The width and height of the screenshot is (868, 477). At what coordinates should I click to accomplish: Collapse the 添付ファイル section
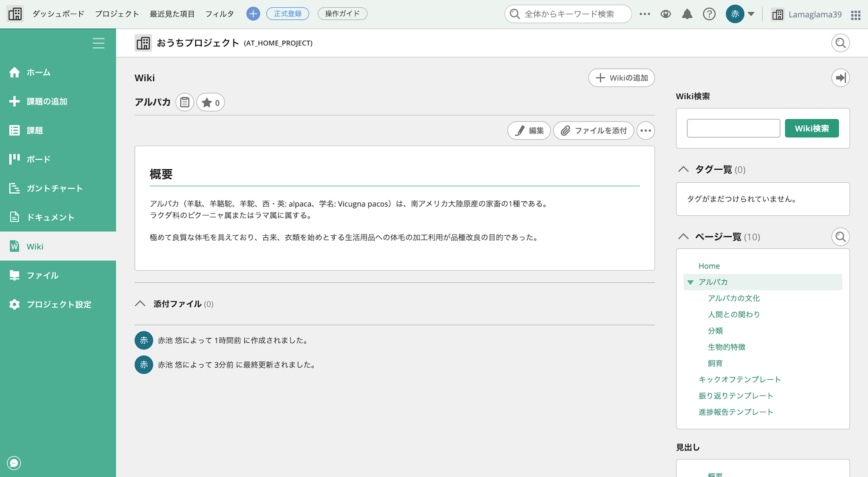point(140,304)
